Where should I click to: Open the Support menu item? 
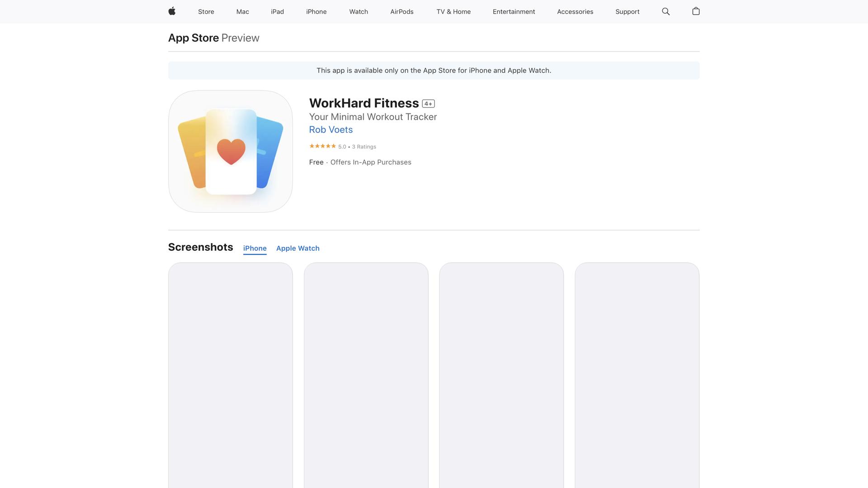pyautogui.click(x=627, y=12)
